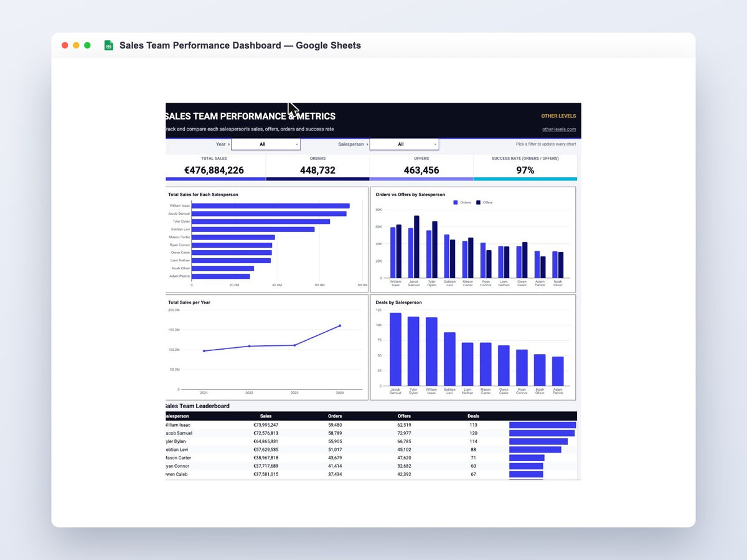Select the Offers value 463,456

tap(421, 170)
